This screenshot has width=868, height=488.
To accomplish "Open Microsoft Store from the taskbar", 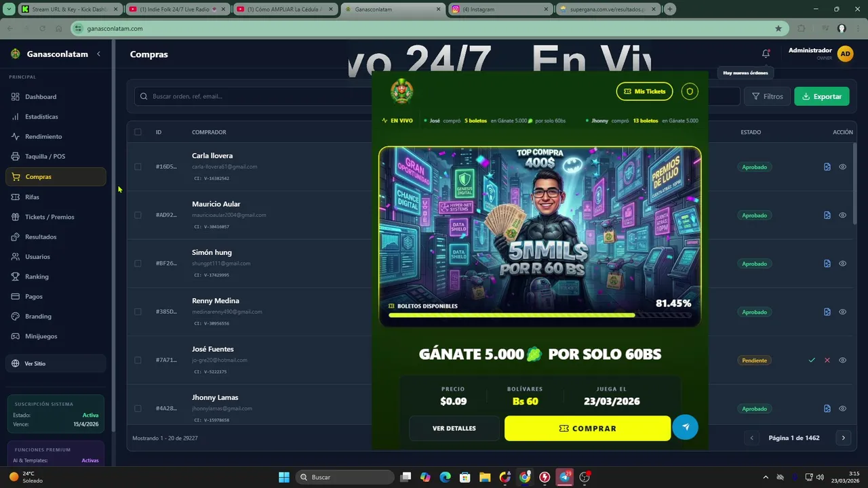I will click(465, 477).
